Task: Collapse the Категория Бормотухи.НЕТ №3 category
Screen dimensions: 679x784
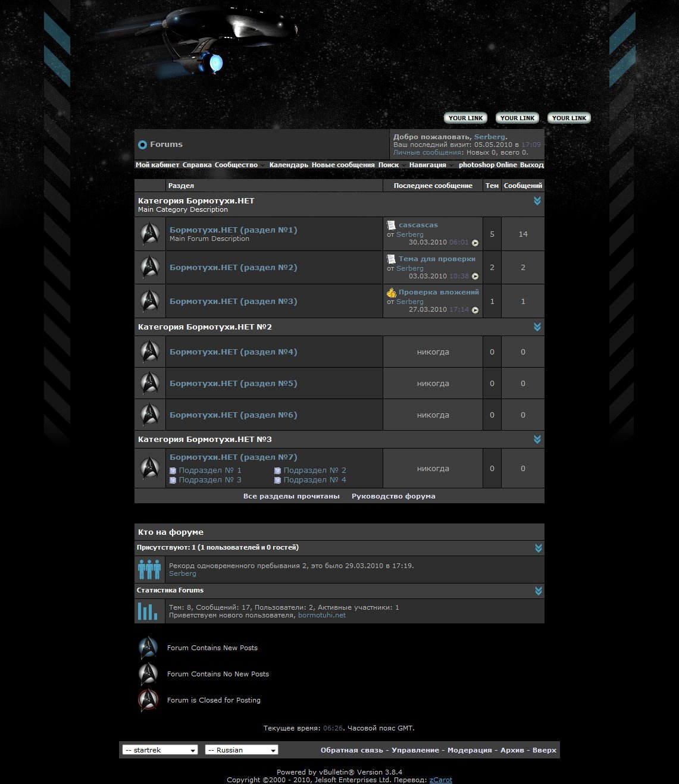Action: (x=537, y=440)
